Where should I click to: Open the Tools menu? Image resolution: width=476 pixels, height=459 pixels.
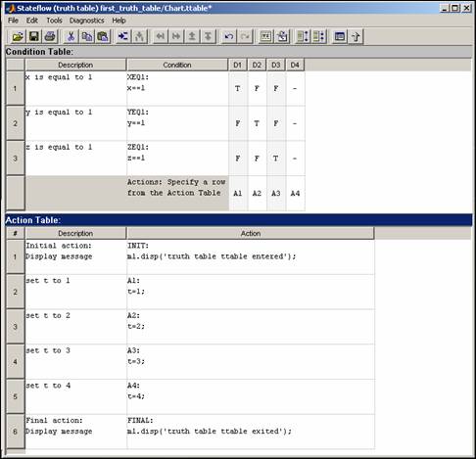pyautogui.click(x=54, y=21)
